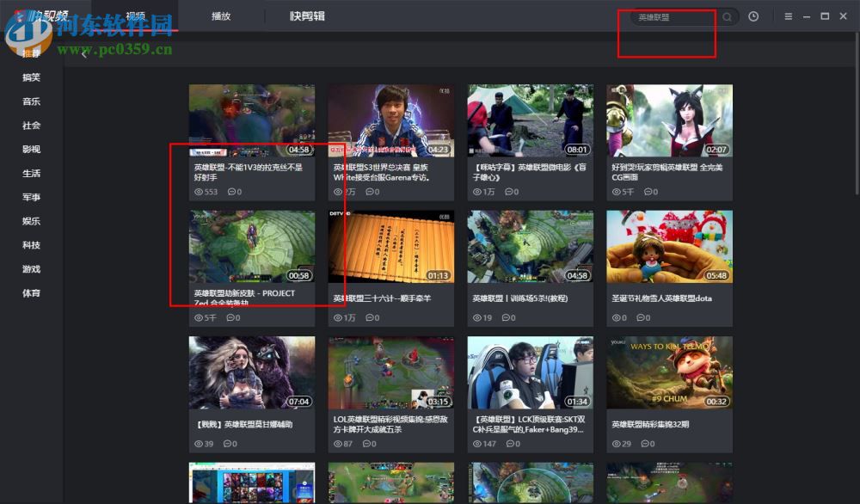
Task: Switch to the 播放 tab
Action: 221,15
